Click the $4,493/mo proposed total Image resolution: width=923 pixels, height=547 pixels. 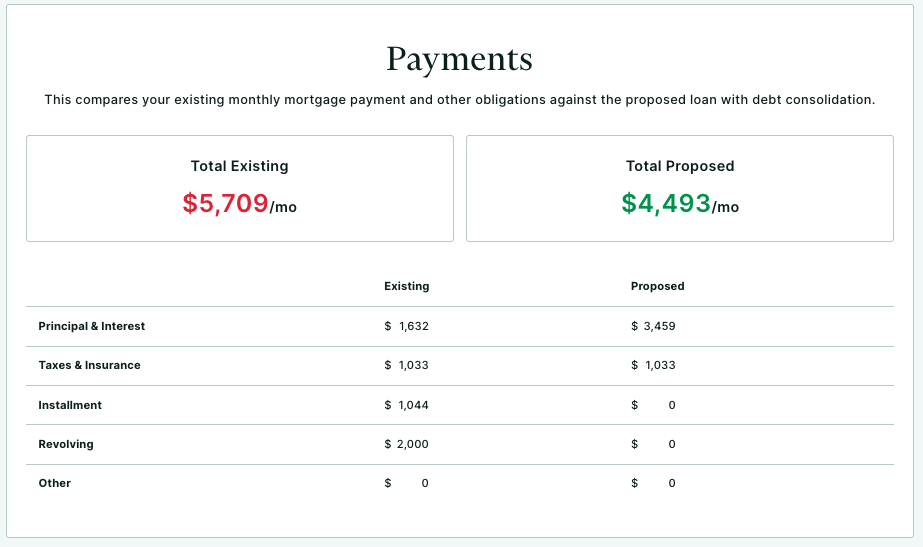coord(680,204)
